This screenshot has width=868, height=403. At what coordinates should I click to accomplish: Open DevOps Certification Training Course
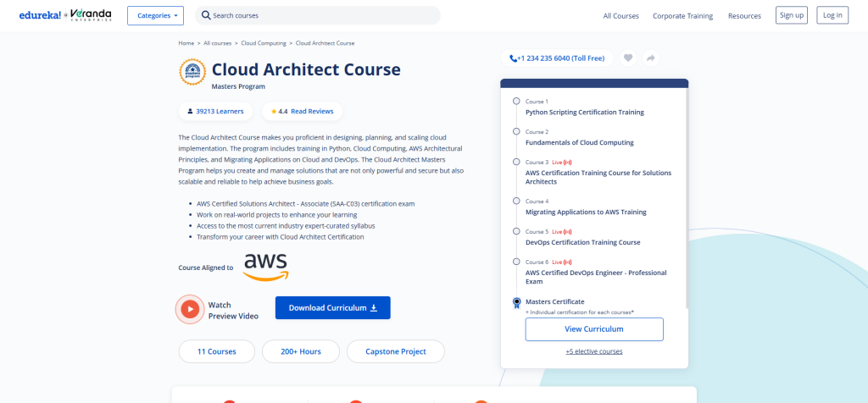[x=583, y=243]
